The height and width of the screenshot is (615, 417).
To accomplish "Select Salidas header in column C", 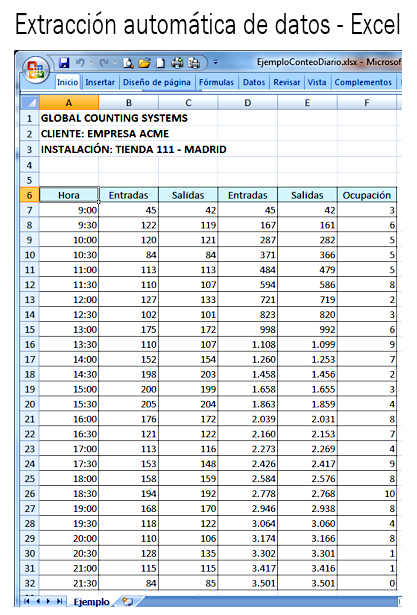I will point(188,195).
